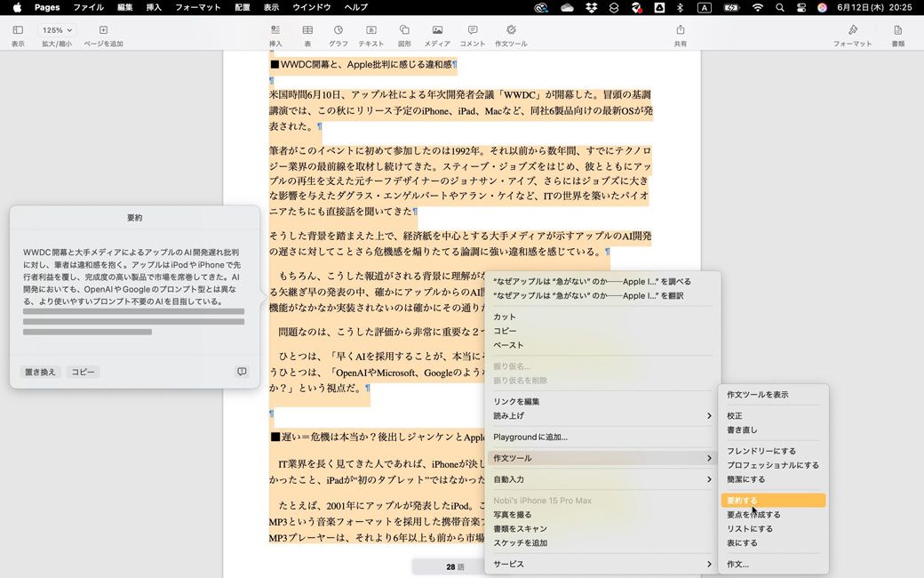The width and height of the screenshot is (924, 578).
Task: Click the date and time 6月12日(木) 20:25
Action: [874, 8]
